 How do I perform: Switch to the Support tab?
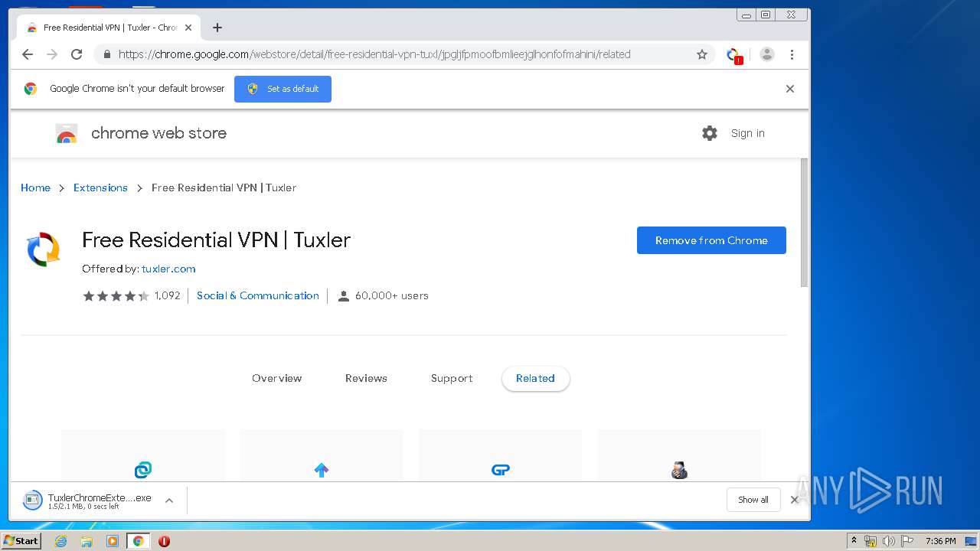452,378
